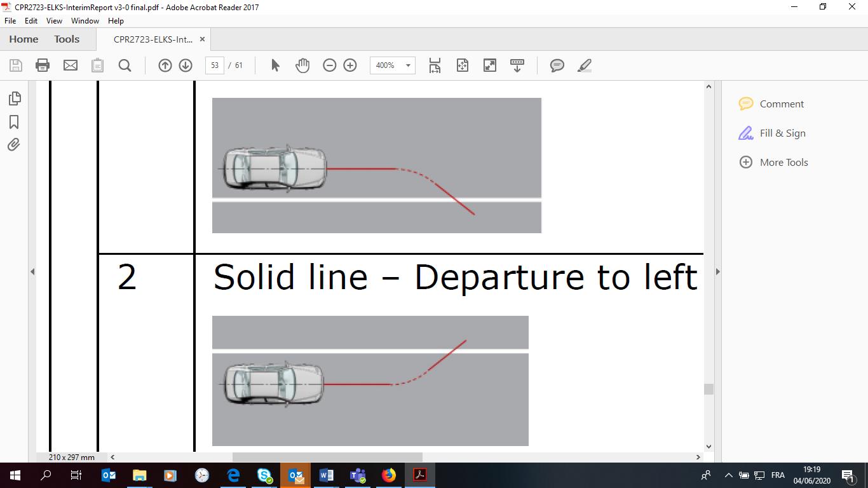Open the Find text magnifier tool
The height and width of the screenshot is (488, 868).
(x=125, y=65)
